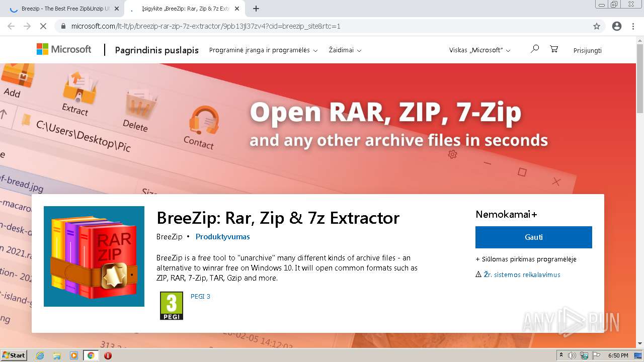Click the address bar URL
The width and height of the screenshot is (644, 362).
pos(206,26)
